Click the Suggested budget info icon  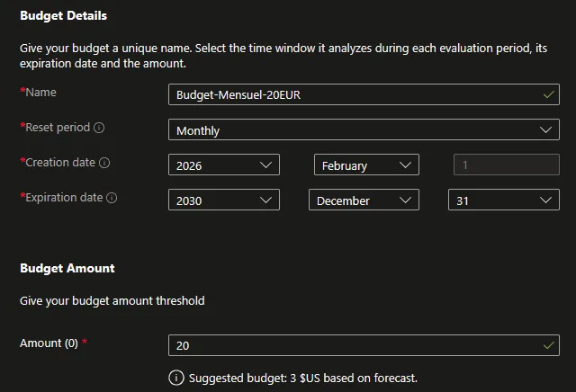pyautogui.click(x=176, y=378)
